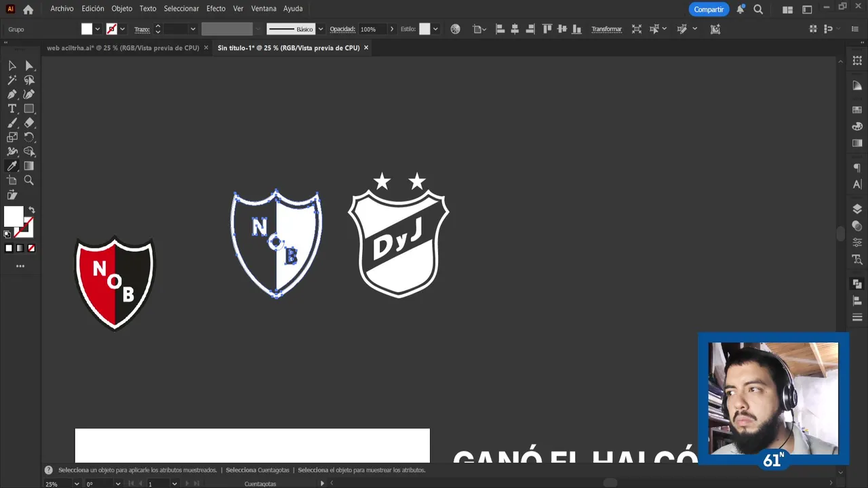868x488 pixels.
Task: Open the artboard number dropdown
Action: [174, 483]
